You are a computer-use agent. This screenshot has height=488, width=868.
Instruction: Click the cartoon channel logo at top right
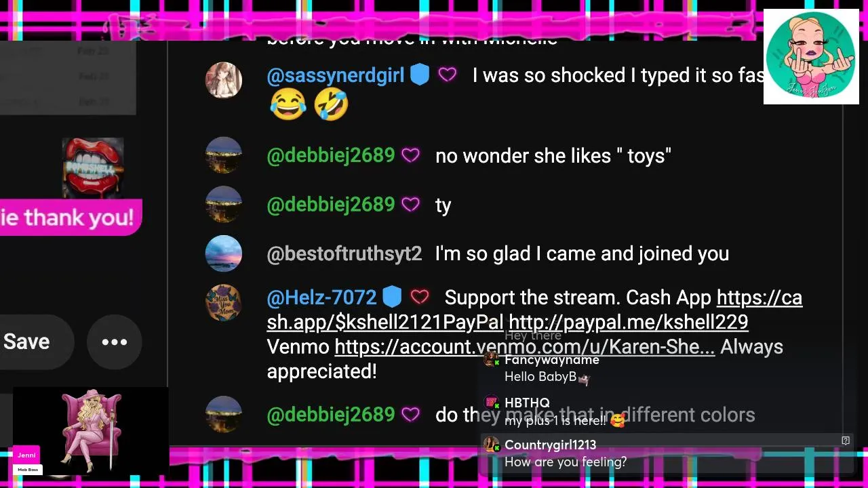(x=811, y=56)
